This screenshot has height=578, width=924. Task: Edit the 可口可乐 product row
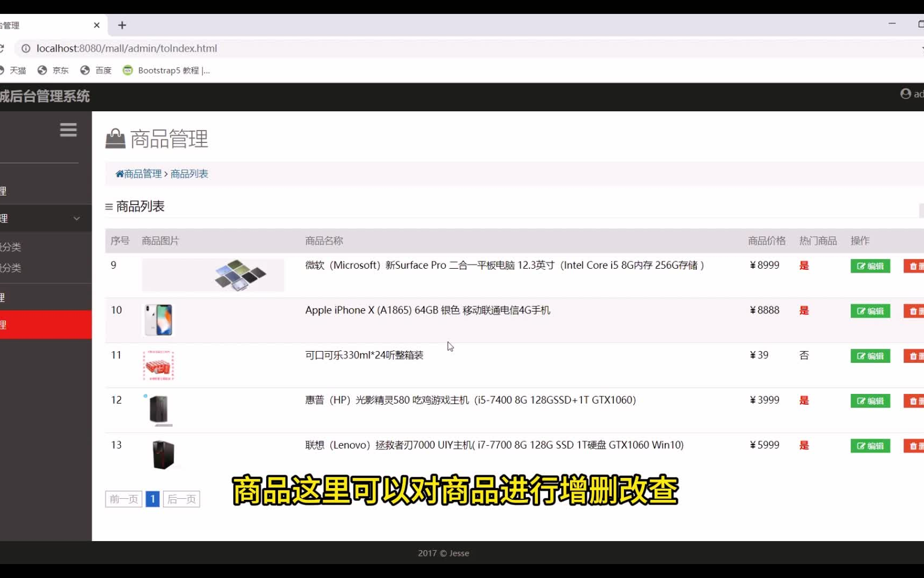pyautogui.click(x=870, y=356)
